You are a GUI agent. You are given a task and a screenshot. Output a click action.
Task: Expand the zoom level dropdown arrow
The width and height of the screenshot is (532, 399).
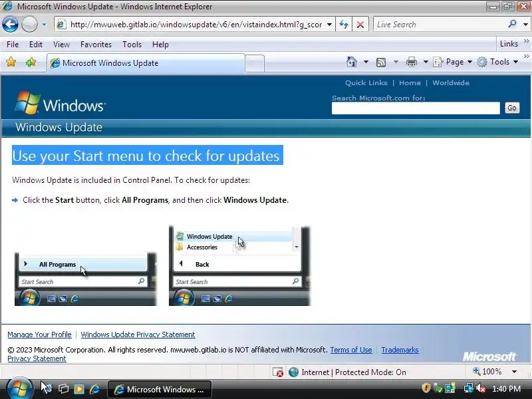click(x=514, y=372)
